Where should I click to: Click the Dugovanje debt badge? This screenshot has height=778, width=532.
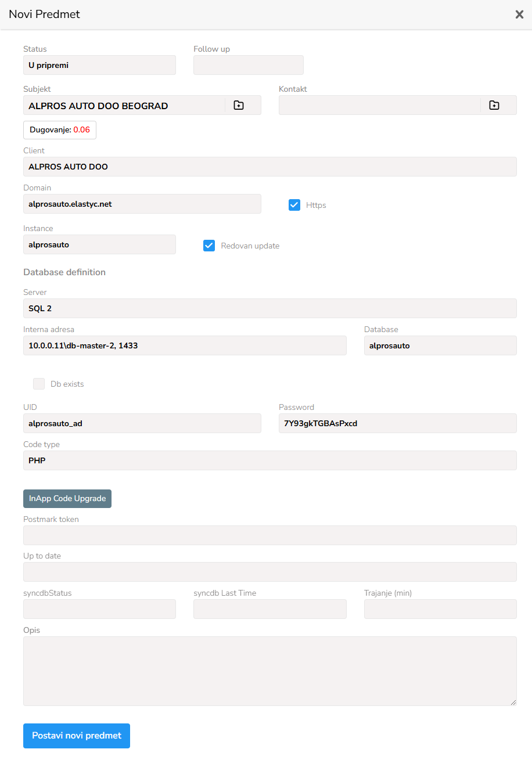60,130
